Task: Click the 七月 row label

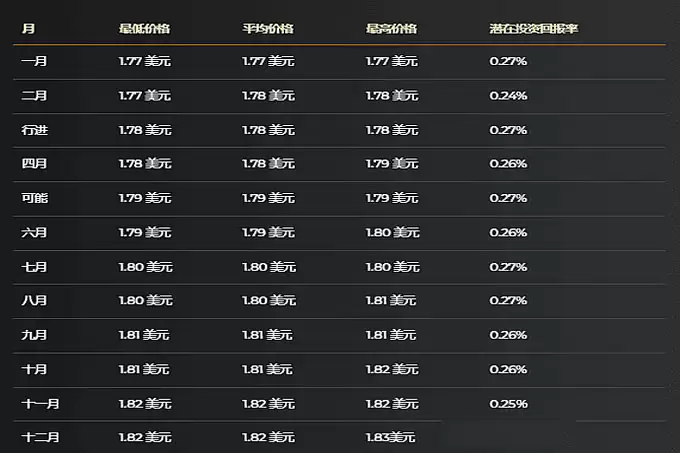Action: click(33, 267)
